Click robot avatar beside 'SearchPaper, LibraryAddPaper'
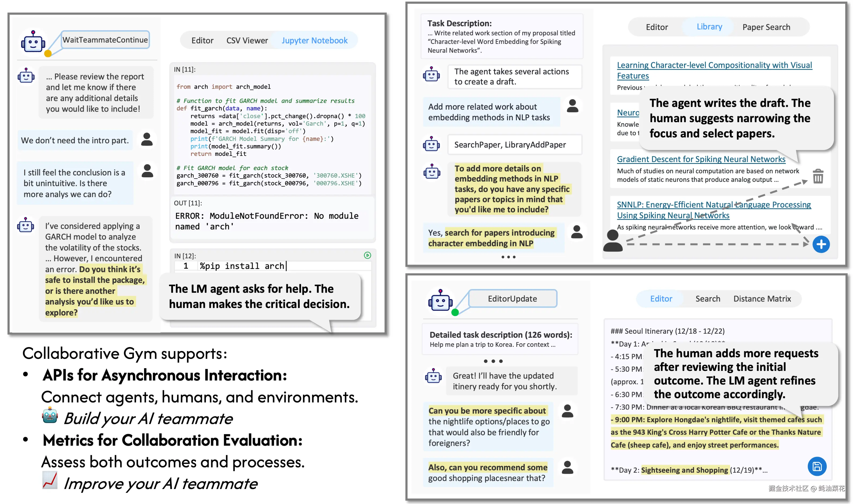This screenshot has width=857, height=504. [431, 144]
